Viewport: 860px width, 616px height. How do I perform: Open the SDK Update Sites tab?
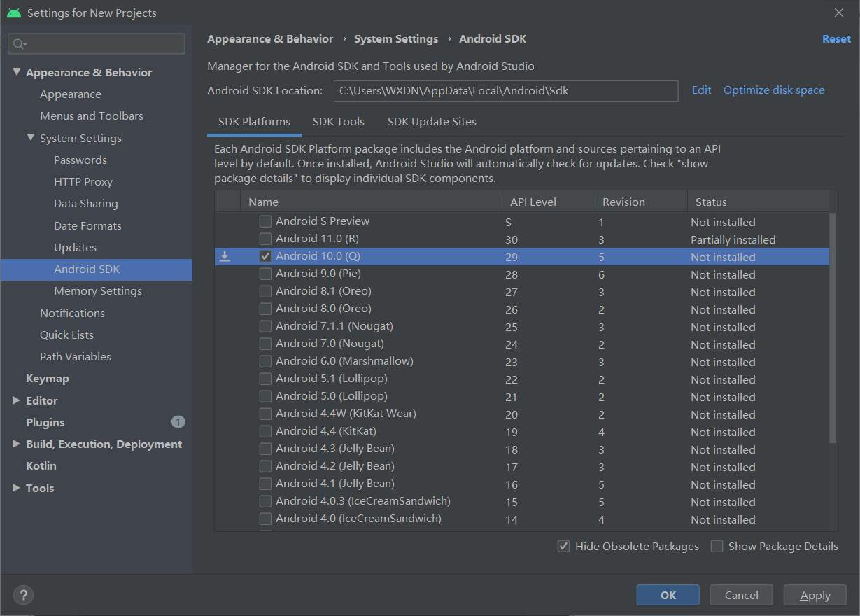[432, 121]
